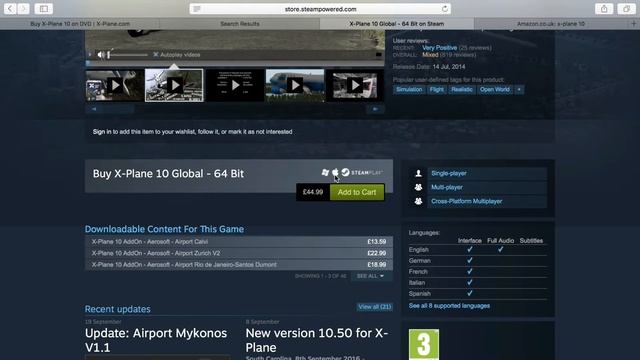Mute the video using the speaker icon
This screenshot has height=360, width=640.
pos(101,55)
